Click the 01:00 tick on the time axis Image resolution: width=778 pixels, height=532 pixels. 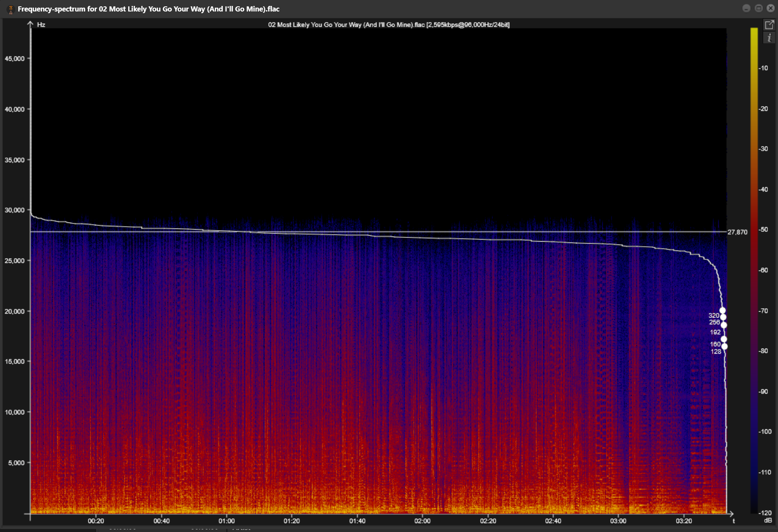227,521
